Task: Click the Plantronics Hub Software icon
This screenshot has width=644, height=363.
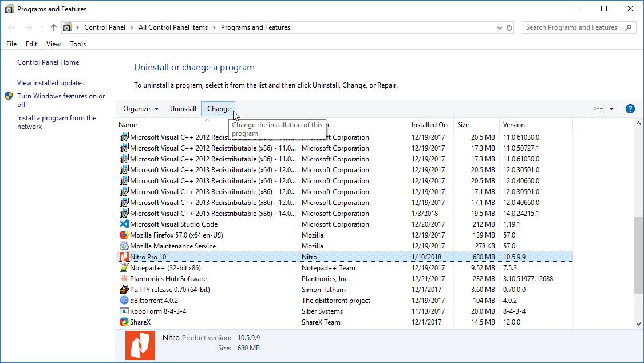Action: point(124,279)
